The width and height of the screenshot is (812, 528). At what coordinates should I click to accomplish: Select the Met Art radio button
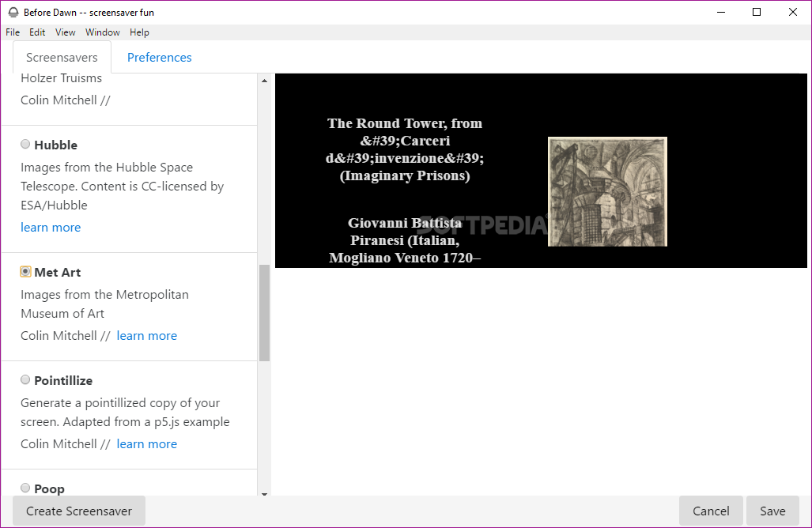click(x=25, y=271)
